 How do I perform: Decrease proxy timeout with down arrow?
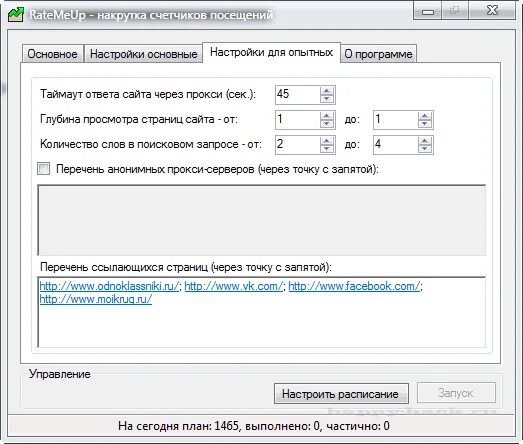(327, 99)
